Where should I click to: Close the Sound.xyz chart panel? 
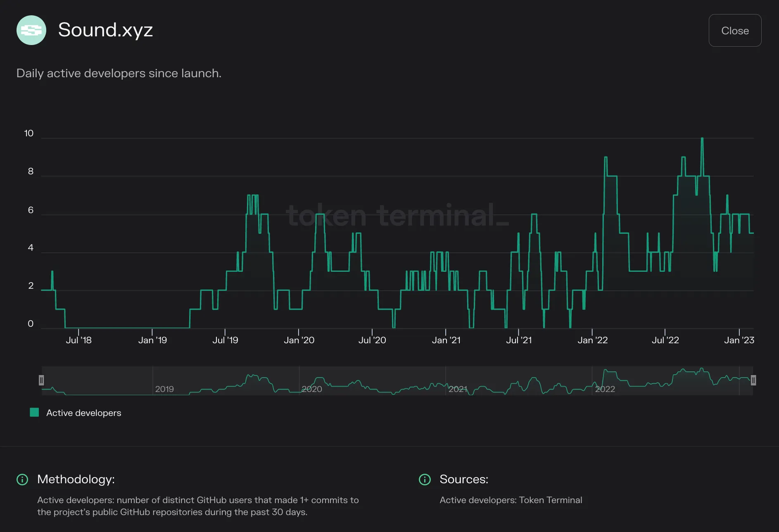coord(735,31)
